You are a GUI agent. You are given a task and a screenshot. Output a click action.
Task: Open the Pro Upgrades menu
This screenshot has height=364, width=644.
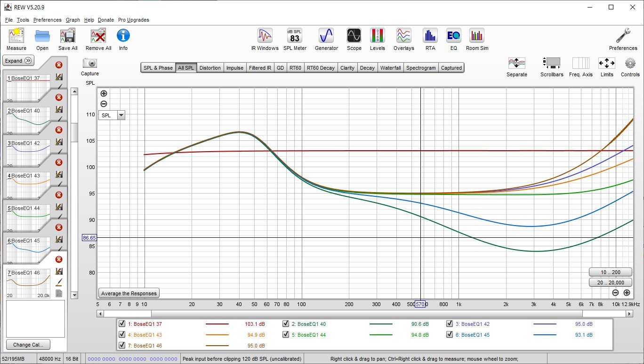(x=134, y=20)
